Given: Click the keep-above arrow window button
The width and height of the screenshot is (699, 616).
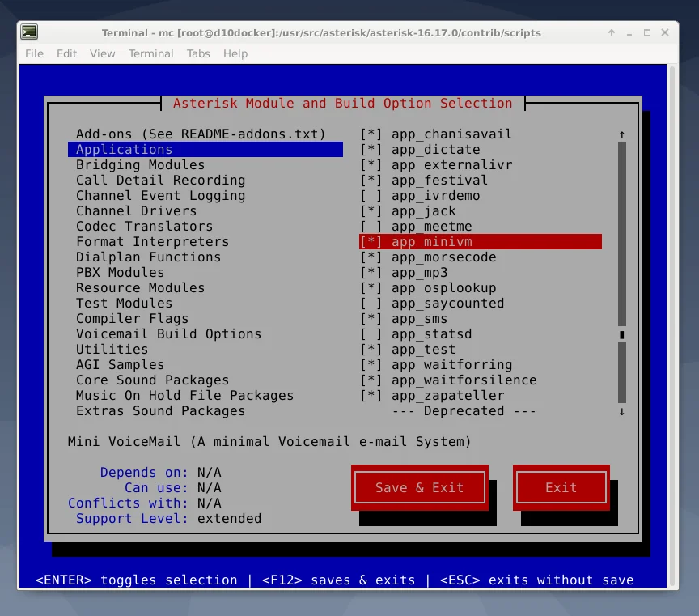Looking at the screenshot, I should pyautogui.click(x=612, y=32).
